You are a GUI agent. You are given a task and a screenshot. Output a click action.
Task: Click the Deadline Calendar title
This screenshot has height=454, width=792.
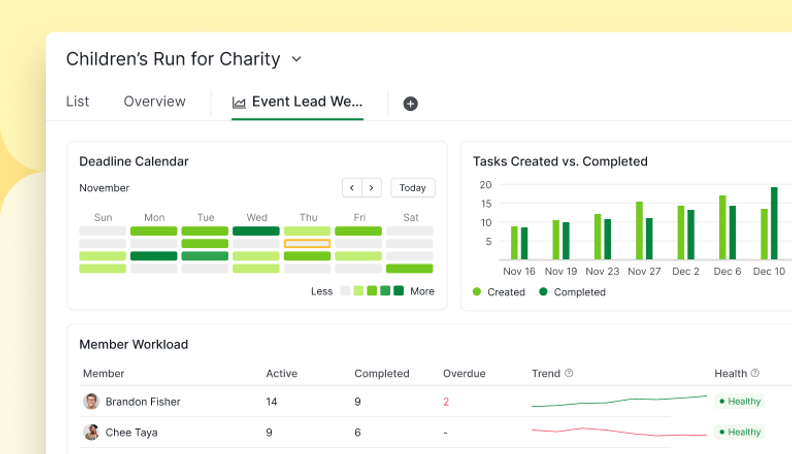(x=134, y=162)
